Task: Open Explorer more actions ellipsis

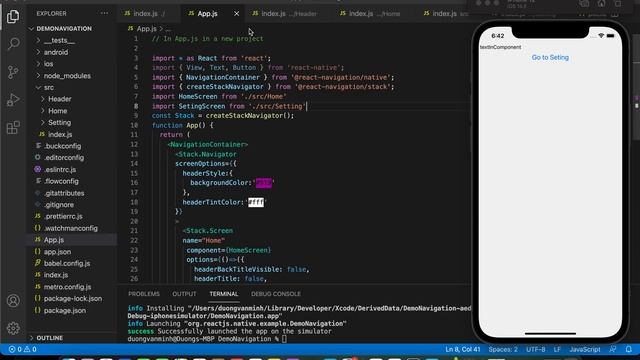Action: (x=104, y=13)
